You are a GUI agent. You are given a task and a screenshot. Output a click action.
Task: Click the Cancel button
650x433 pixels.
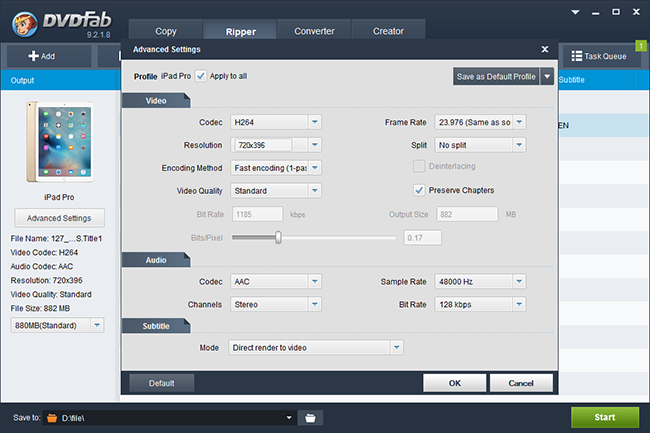pyautogui.click(x=521, y=383)
